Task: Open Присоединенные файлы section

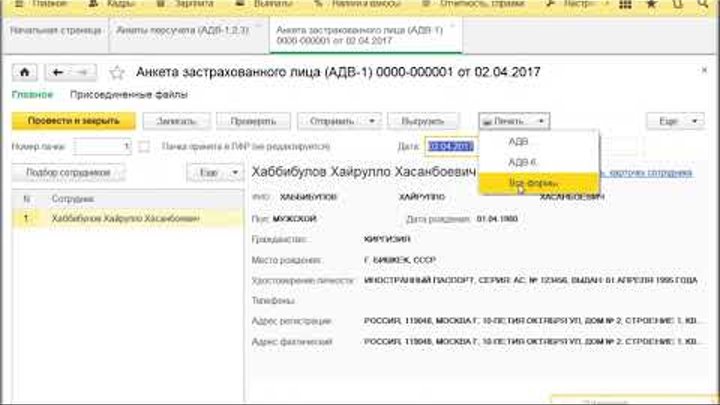Action: coord(129,95)
